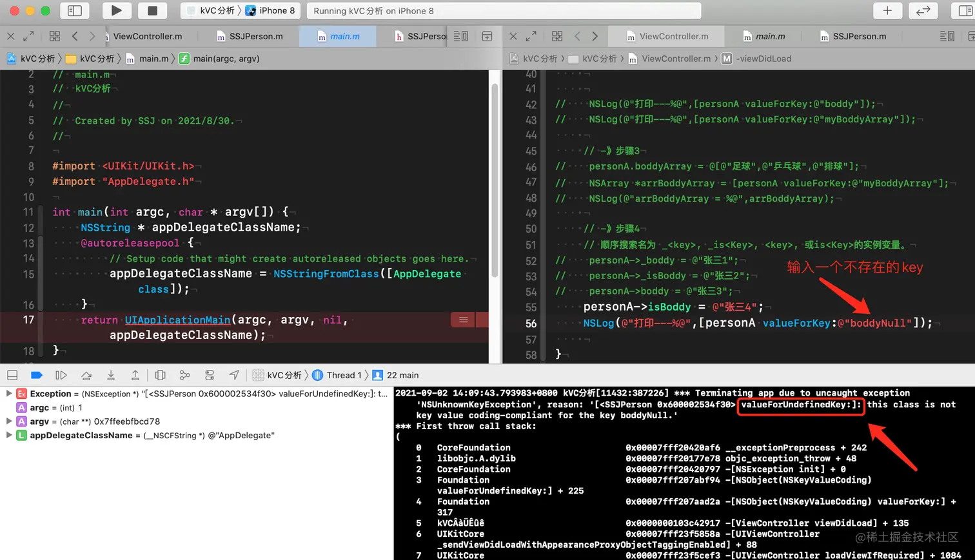This screenshot has width=975, height=560.
Task: Click main(argc, argv) in jump bar
Action: point(219,59)
